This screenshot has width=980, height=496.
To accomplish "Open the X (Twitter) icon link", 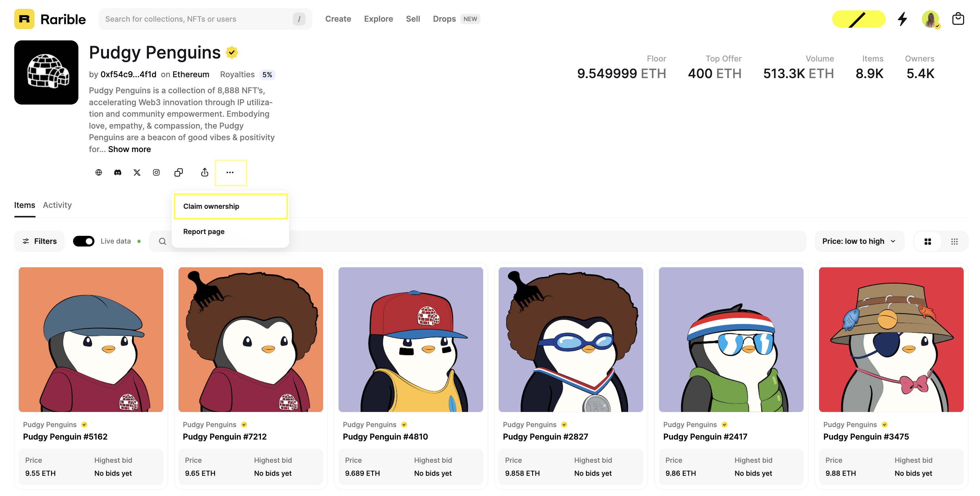I will click(x=137, y=173).
